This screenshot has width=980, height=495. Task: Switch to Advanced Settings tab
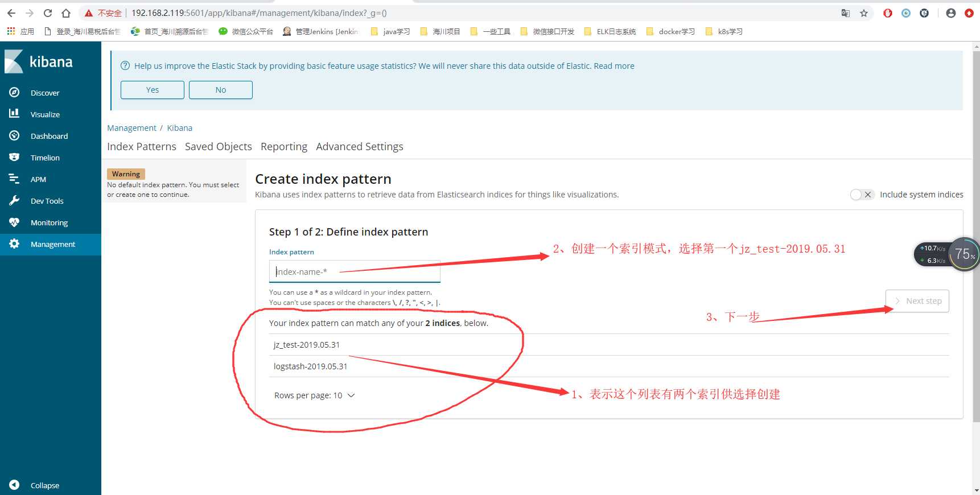point(360,146)
